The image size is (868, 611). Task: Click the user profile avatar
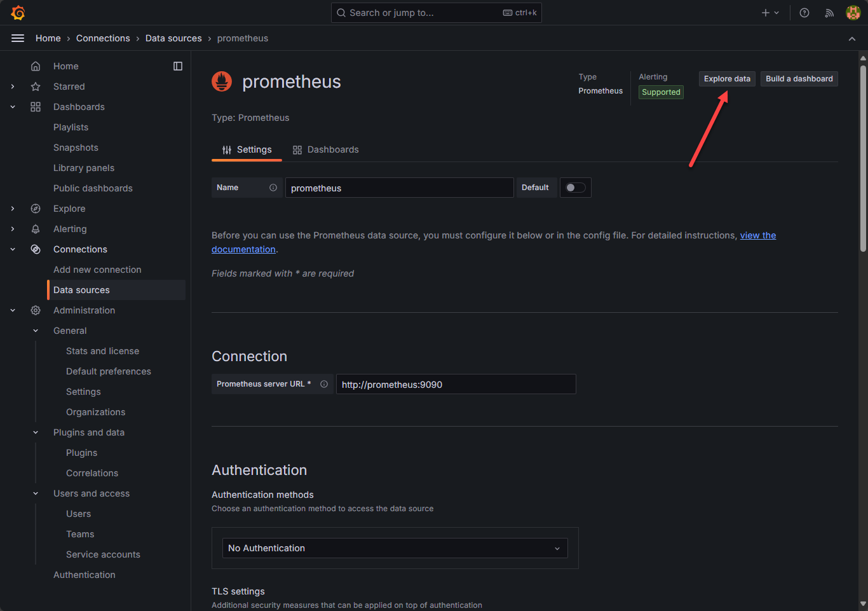coord(853,13)
